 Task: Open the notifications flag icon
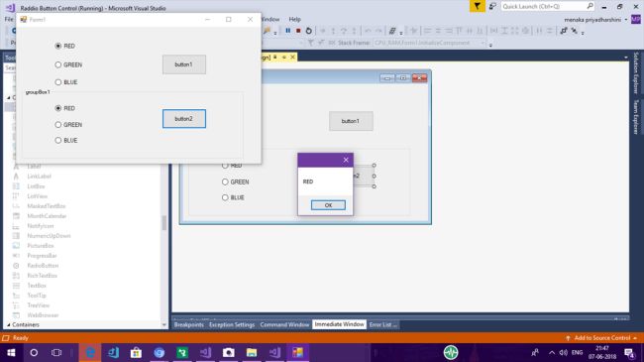[478, 6]
